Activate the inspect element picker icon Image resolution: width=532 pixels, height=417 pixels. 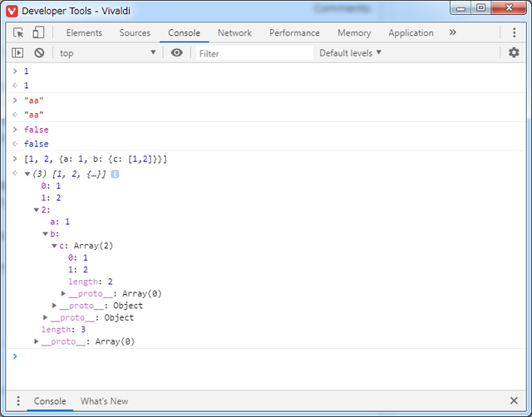pyautogui.click(x=18, y=32)
